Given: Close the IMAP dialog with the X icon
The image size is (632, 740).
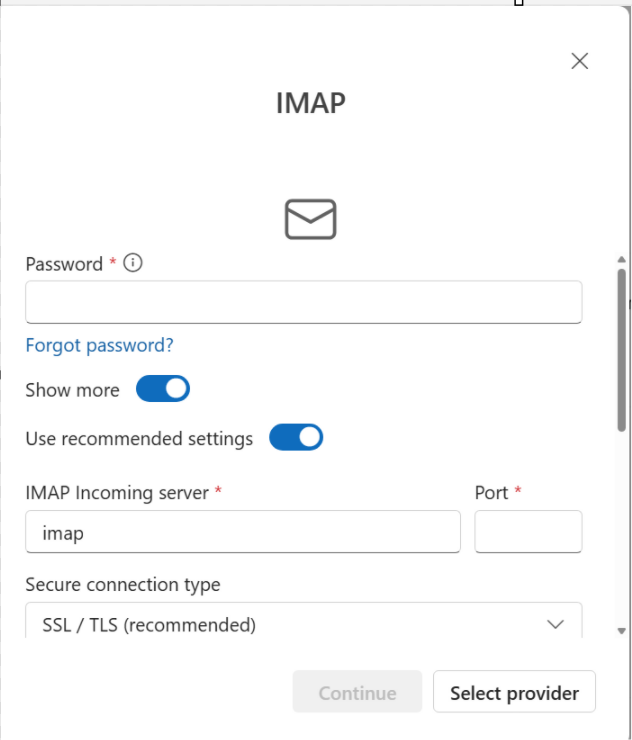Looking at the screenshot, I should point(579,61).
